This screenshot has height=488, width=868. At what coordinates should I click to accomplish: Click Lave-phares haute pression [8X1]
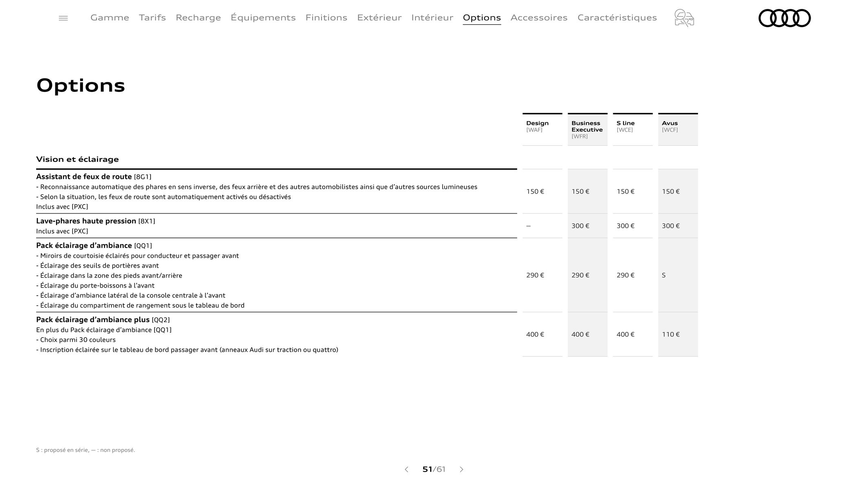point(96,221)
